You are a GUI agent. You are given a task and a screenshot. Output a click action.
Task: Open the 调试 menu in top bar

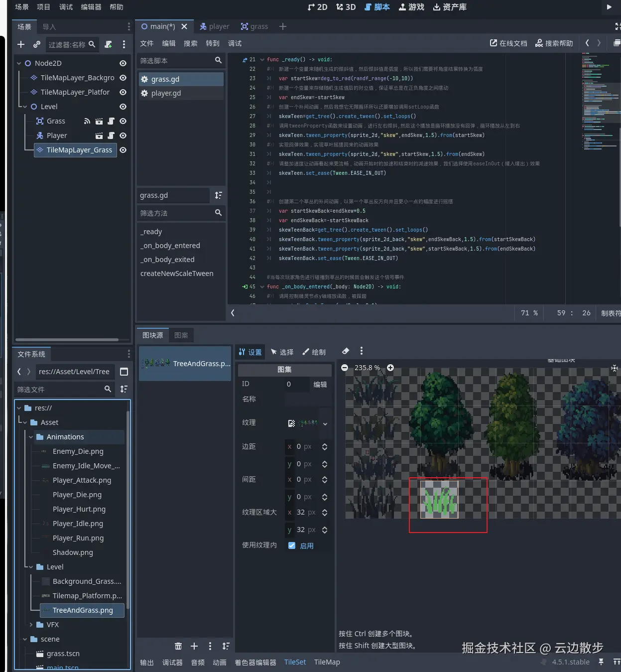point(66,7)
